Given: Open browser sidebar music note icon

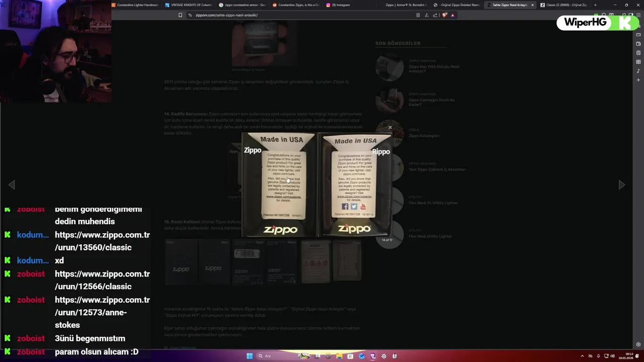Looking at the screenshot, I should point(638,71).
